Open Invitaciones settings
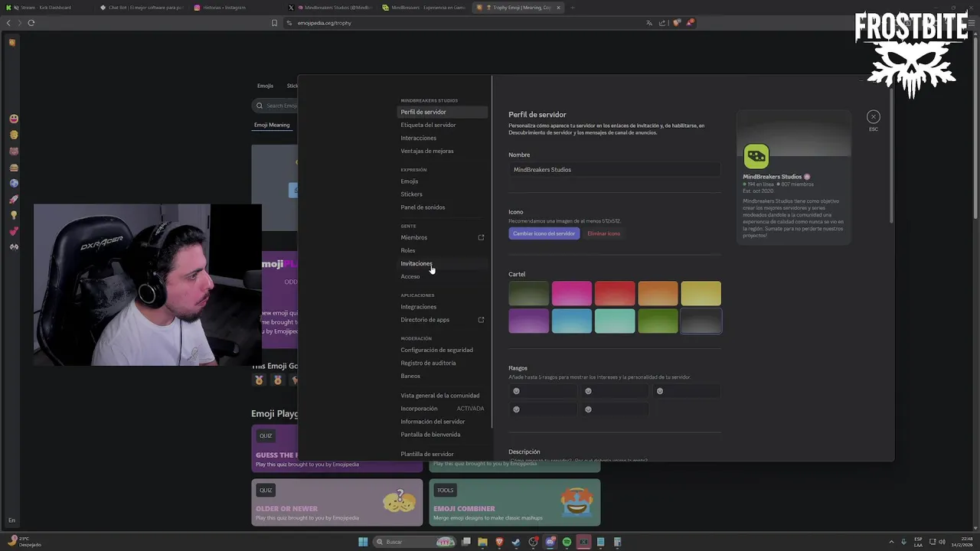980x551 pixels. coord(443,263)
